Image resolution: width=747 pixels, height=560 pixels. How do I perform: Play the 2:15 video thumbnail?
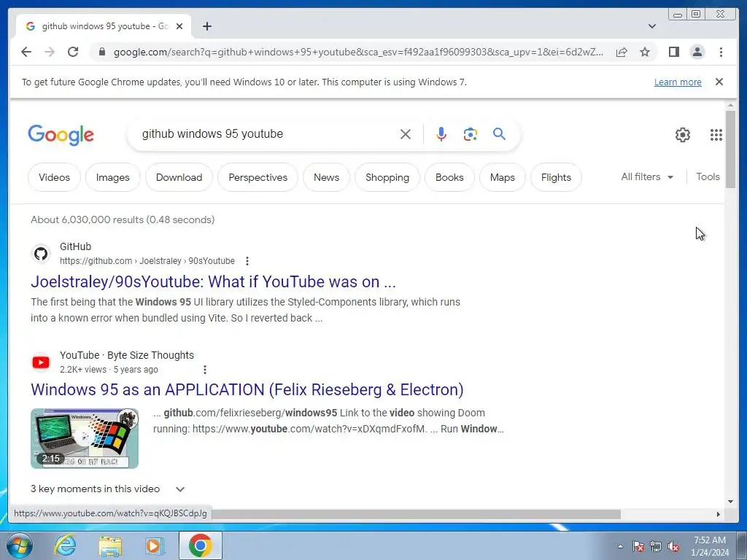(85, 438)
